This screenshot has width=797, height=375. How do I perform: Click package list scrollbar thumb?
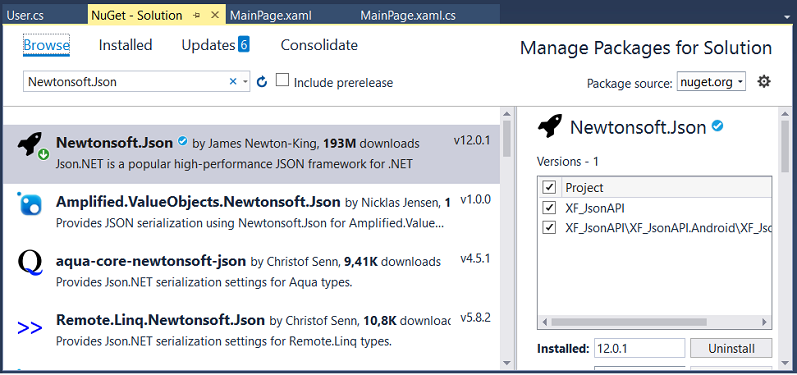[507, 138]
